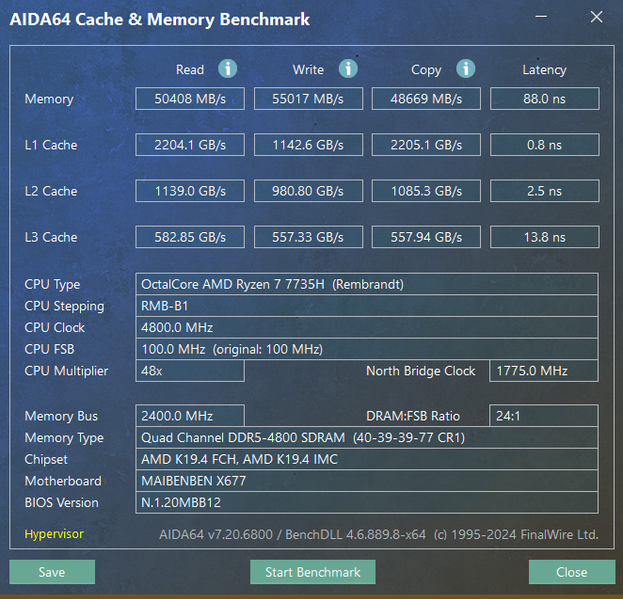The height and width of the screenshot is (599, 623).
Task: Select the Memory read value 50408 MB/s
Action: (190, 99)
